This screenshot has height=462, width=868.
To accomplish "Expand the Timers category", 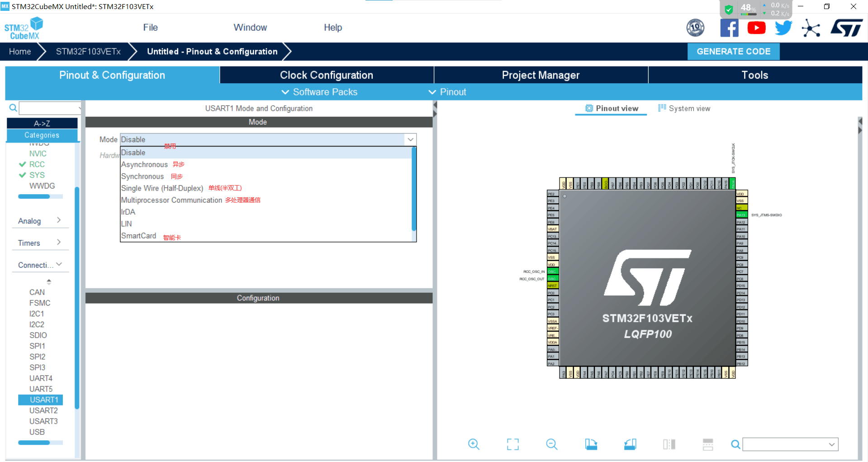I will point(40,243).
